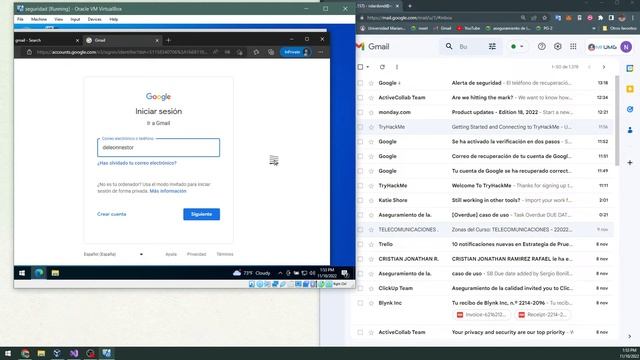Click the InPrivate button in the VM browser
640x360 pixels.
[x=296, y=52]
